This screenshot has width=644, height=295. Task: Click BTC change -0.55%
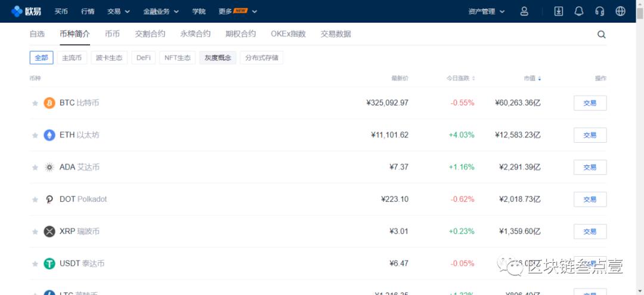click(x=463, y=103)
